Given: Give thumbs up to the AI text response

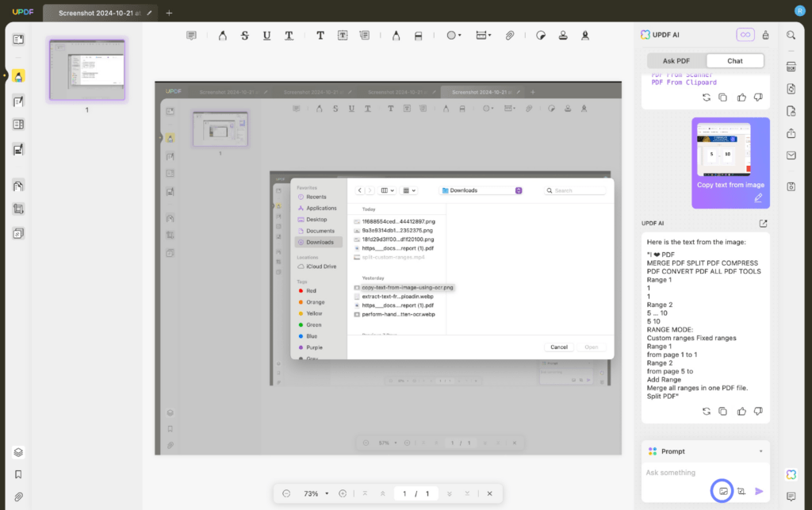Looking at the screenshot, I should pos(741,411).
